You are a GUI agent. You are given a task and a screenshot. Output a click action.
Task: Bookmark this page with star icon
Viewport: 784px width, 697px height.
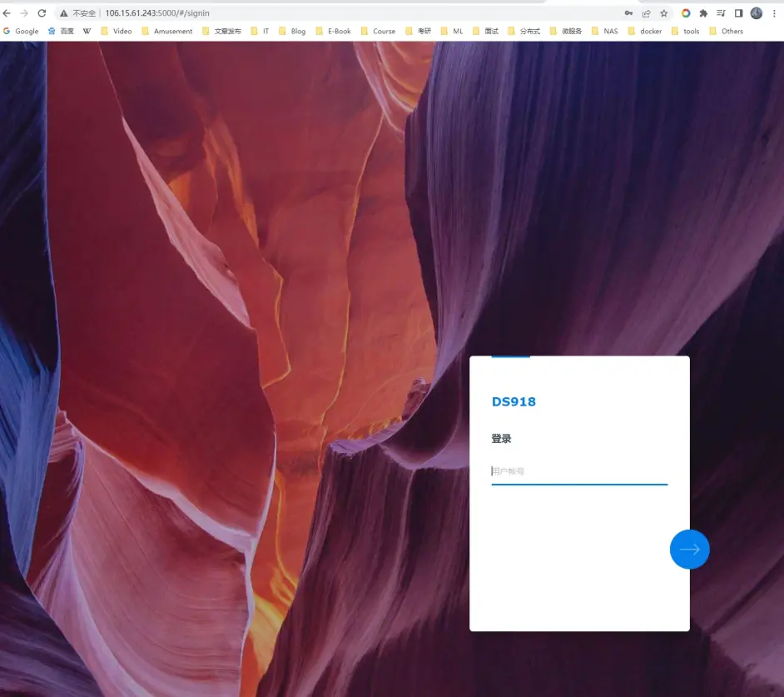[663, 13]
